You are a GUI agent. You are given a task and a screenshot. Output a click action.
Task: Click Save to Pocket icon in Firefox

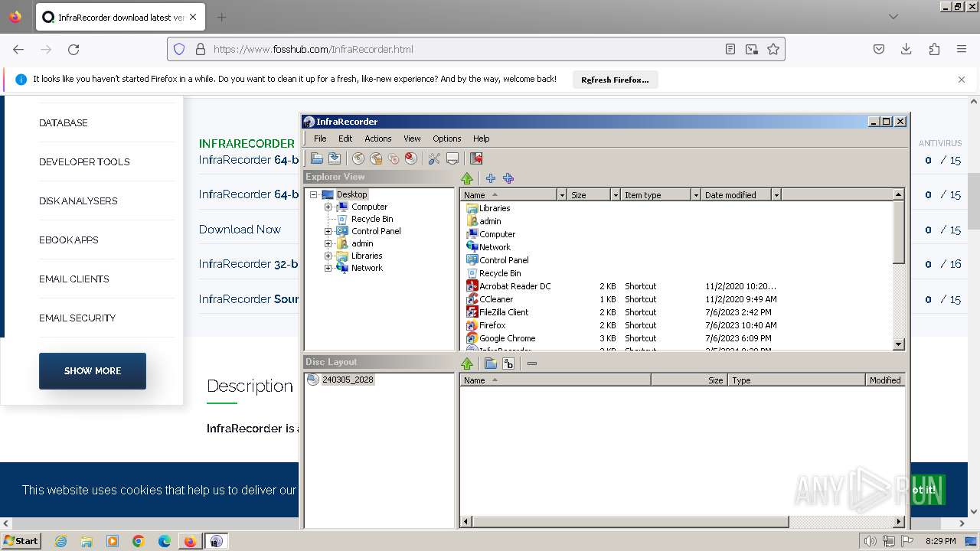(879, 49)
